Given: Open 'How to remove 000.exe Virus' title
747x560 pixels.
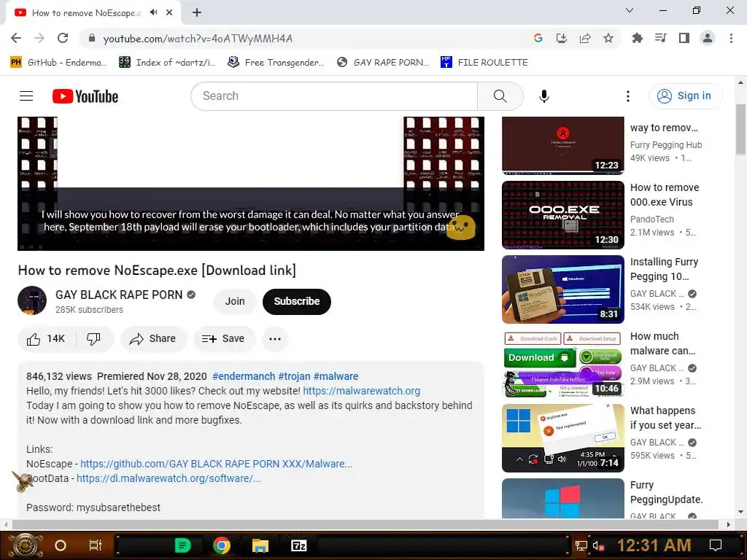Looking at the screenshot, I should pyautogui.click(x=665, y=195).
